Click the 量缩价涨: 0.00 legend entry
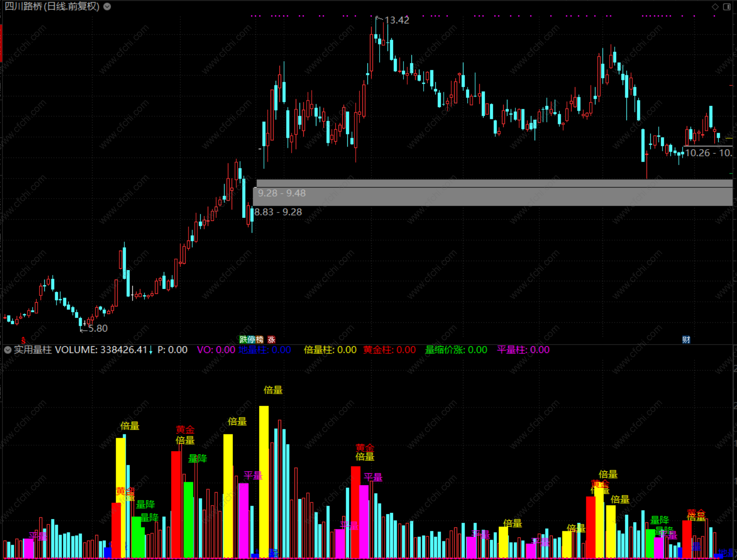 coord(456,350)
